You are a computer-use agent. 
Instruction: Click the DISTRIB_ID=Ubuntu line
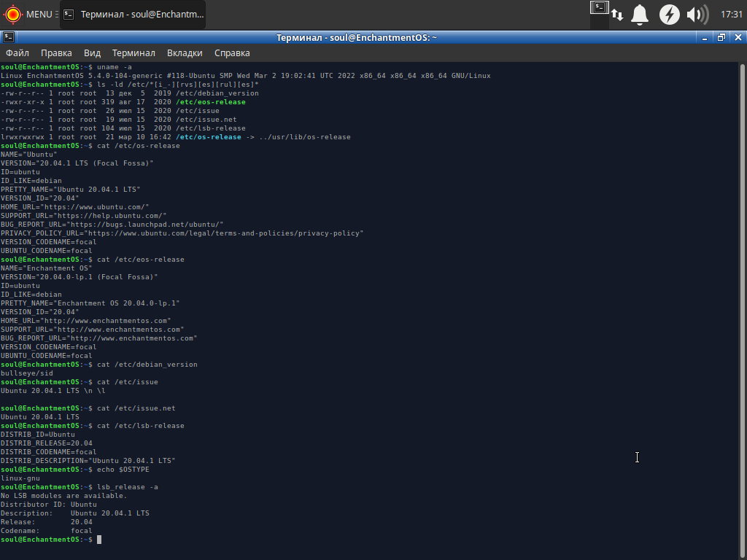pos(38,435)
